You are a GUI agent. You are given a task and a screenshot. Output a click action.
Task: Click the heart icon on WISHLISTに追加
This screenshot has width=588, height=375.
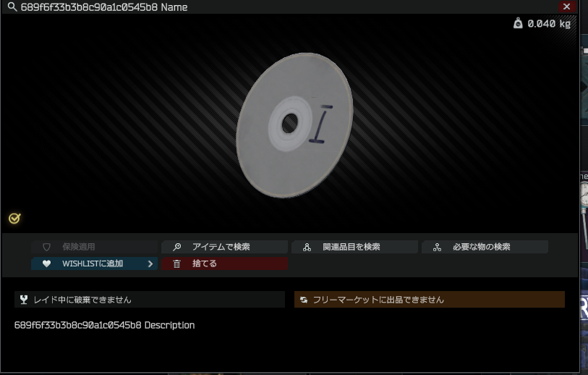coord(47,264)
